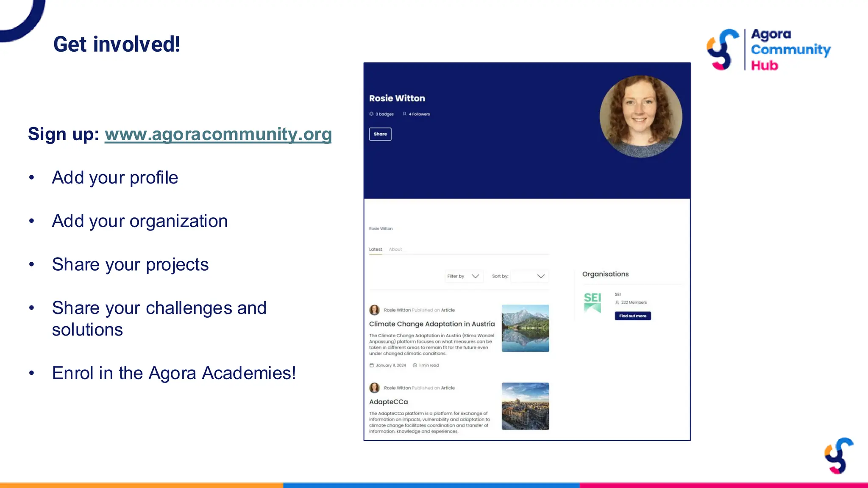Click the small Agora swirl logo at bottom right
Image resolution: width=868 pixels, height=488 pixels.
[839, 456]
